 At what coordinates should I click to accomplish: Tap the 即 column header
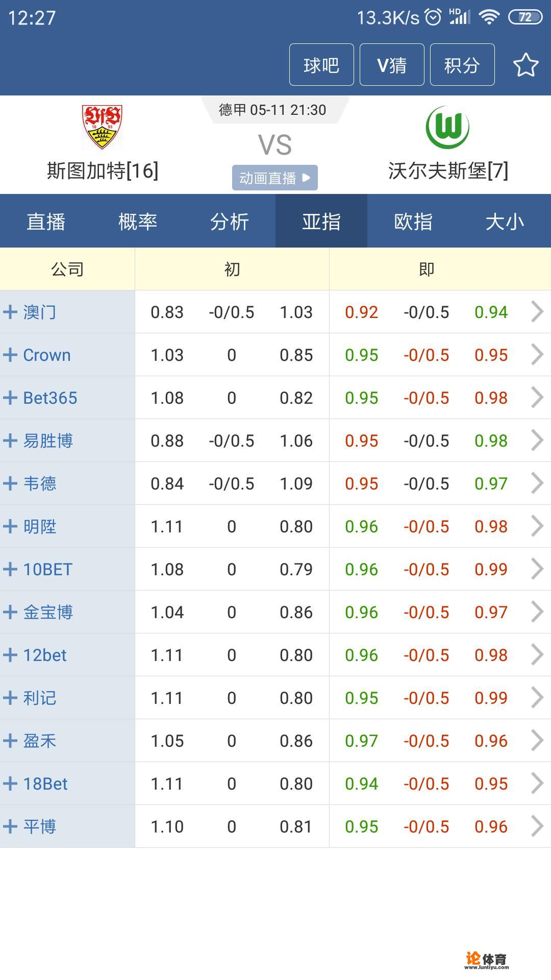427,269
